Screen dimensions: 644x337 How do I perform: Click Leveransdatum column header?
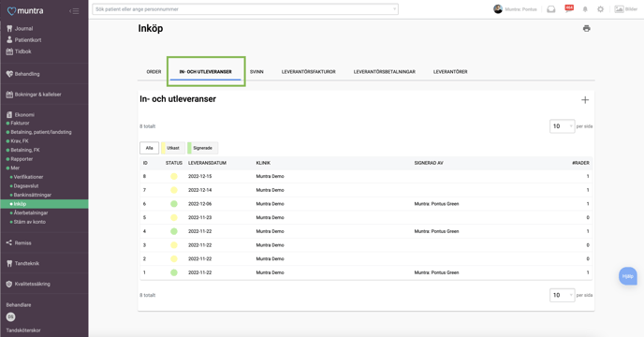[207, 163]
